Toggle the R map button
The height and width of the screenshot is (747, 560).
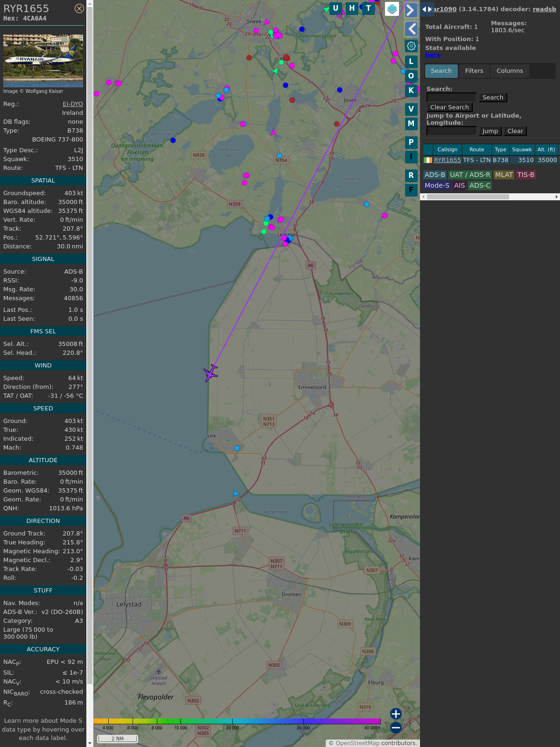tap(411, 176)
